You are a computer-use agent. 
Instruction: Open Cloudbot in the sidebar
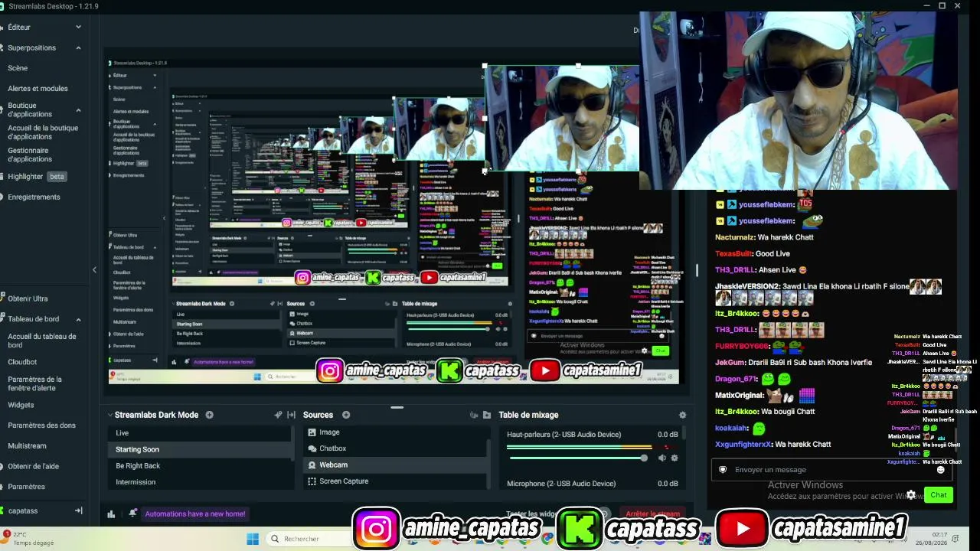click(x=22, y=362)
